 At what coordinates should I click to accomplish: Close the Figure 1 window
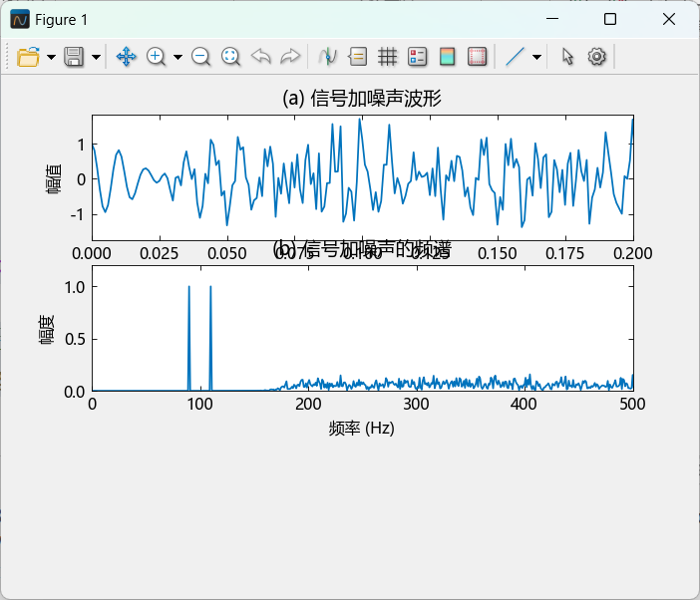click(x=669, y=19)
